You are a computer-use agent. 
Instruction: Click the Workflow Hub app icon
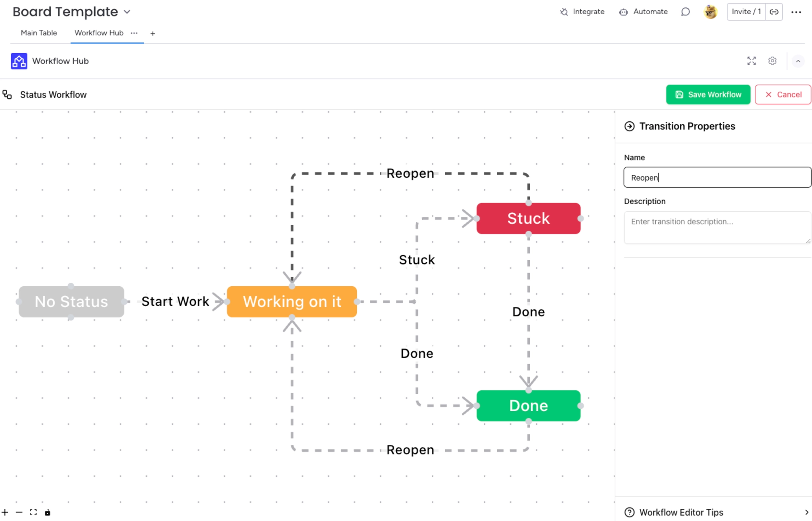click(18, 61)
